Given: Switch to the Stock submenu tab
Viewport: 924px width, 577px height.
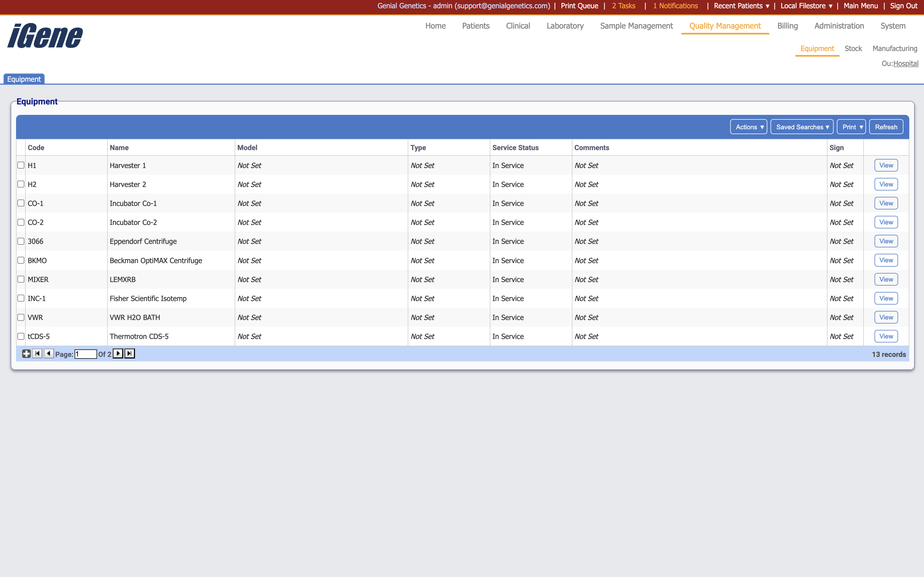Looking at the screenshot, I should pyautogui.click(x=853, y=48).
